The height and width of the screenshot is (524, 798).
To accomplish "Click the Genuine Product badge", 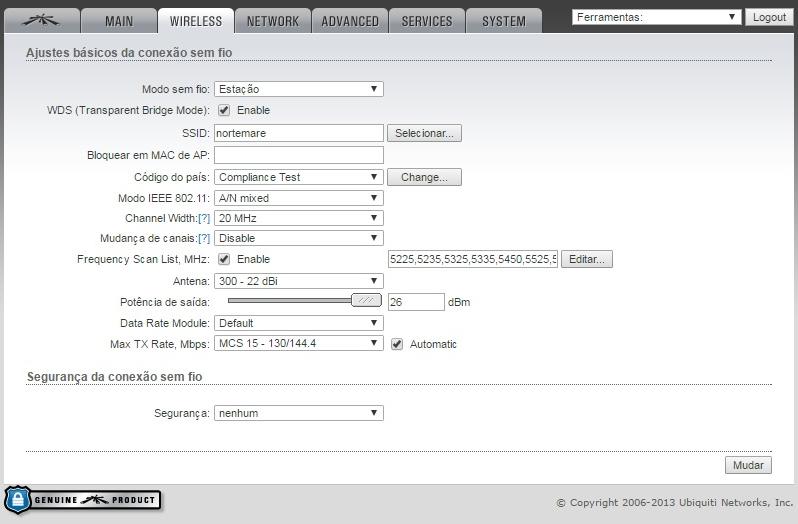I will [83, 500].
